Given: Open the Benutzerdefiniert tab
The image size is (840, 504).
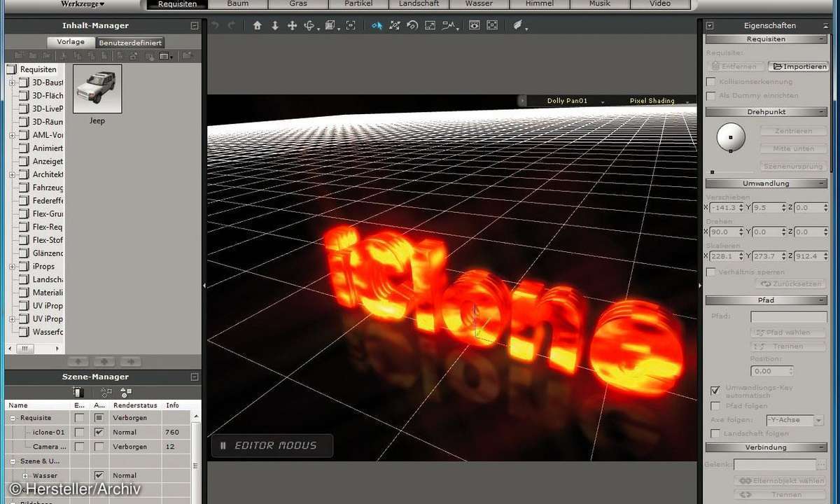Looking at the screenshot, I should coord(130,43).
